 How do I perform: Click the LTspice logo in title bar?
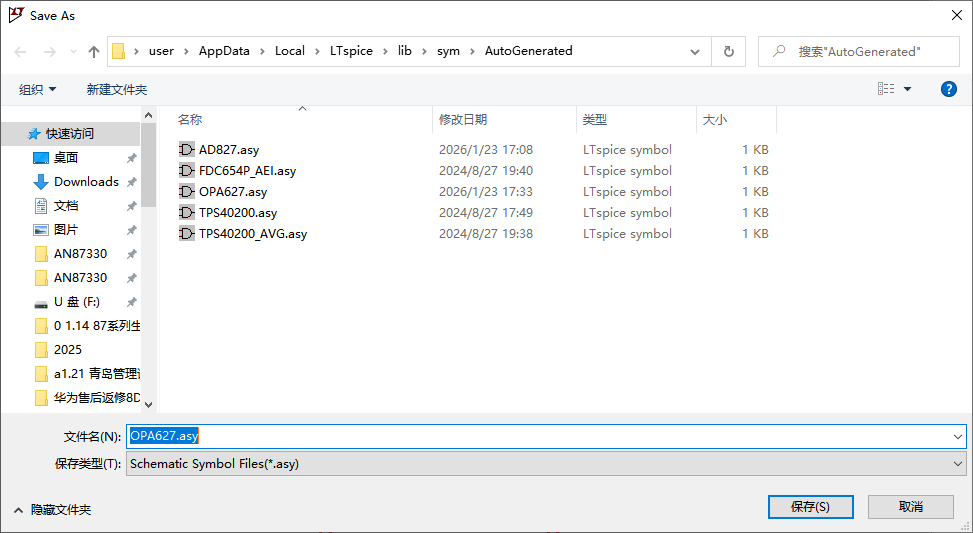(x=16, y=15)
